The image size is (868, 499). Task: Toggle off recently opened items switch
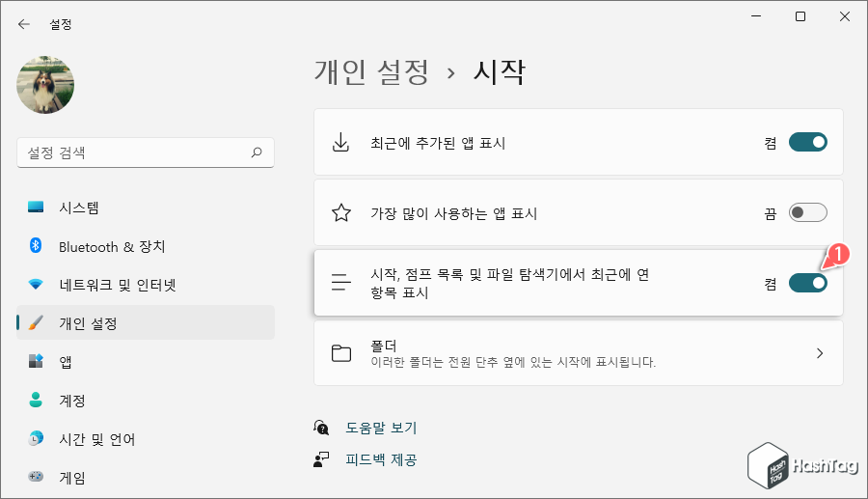pos(807,283)
